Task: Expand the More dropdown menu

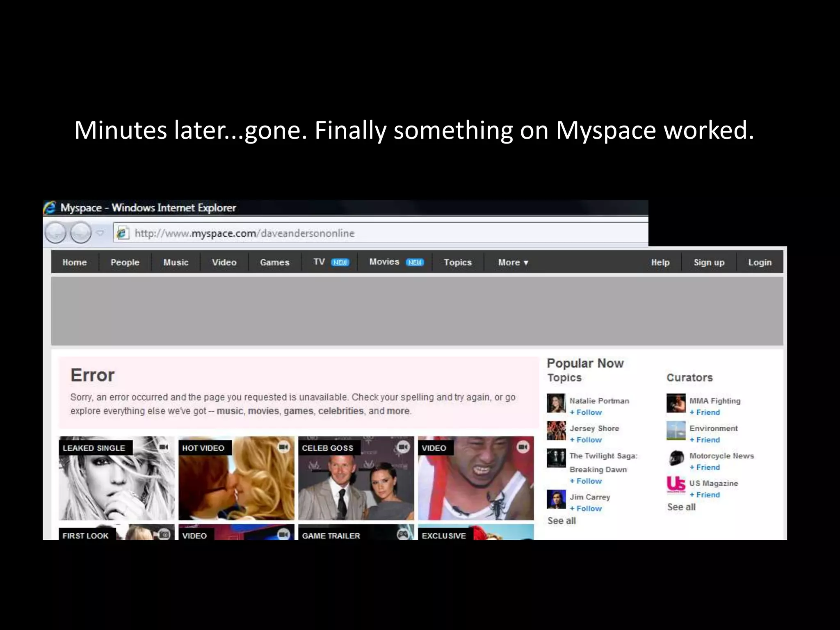Action: (513, 262)
